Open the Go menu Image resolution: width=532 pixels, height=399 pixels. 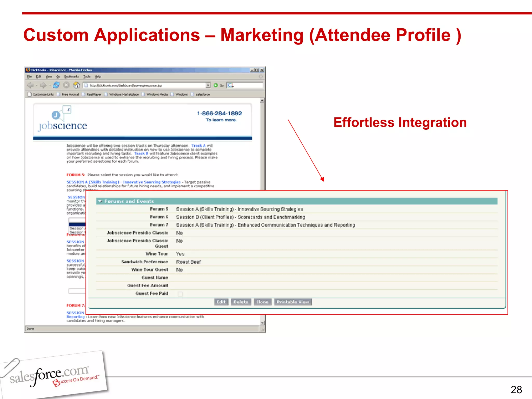58,77
